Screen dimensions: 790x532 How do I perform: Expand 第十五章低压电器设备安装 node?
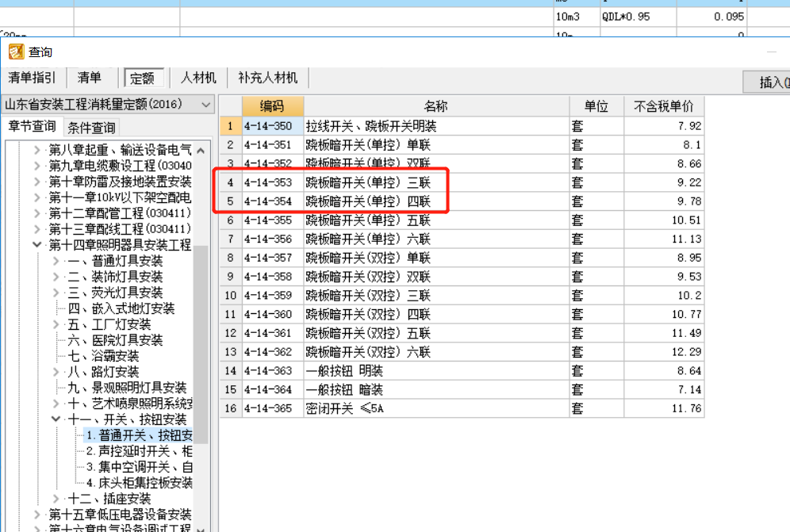point(36,515)
